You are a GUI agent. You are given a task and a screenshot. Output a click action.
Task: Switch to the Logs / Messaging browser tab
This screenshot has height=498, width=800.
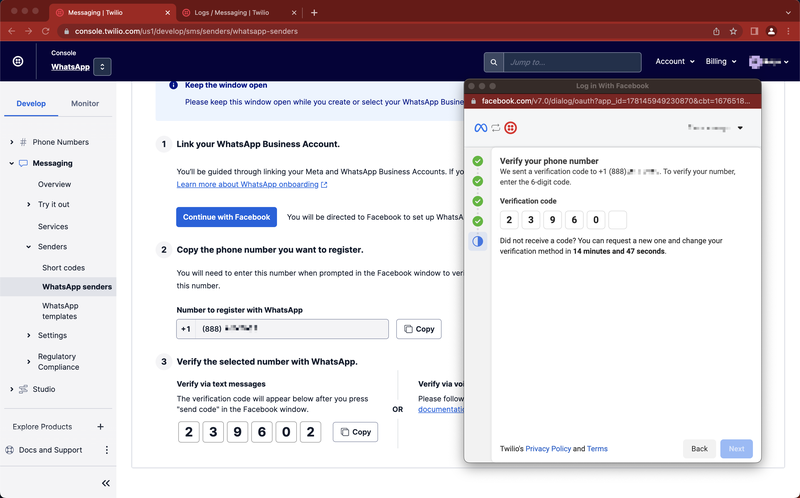[x=238, y=13]
